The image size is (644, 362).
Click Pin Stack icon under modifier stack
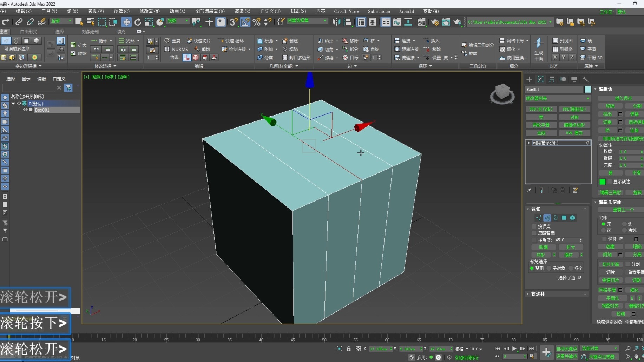(529, 190)
